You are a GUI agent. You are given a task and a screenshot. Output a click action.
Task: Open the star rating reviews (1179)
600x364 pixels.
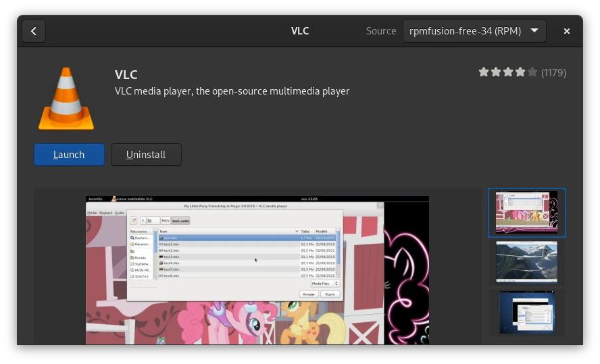522,72
